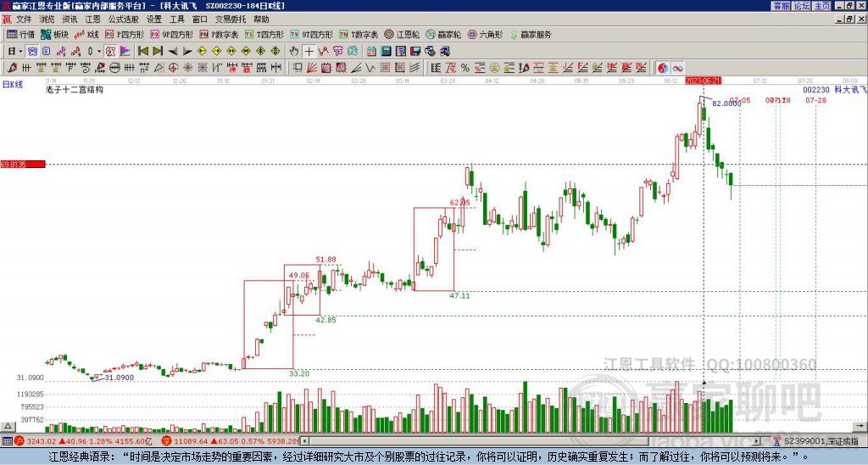Viewport: 868px width, 465px height.
Task: Toggle the first highlighted chart mode icon after 日
Action: tap(33, 51)
